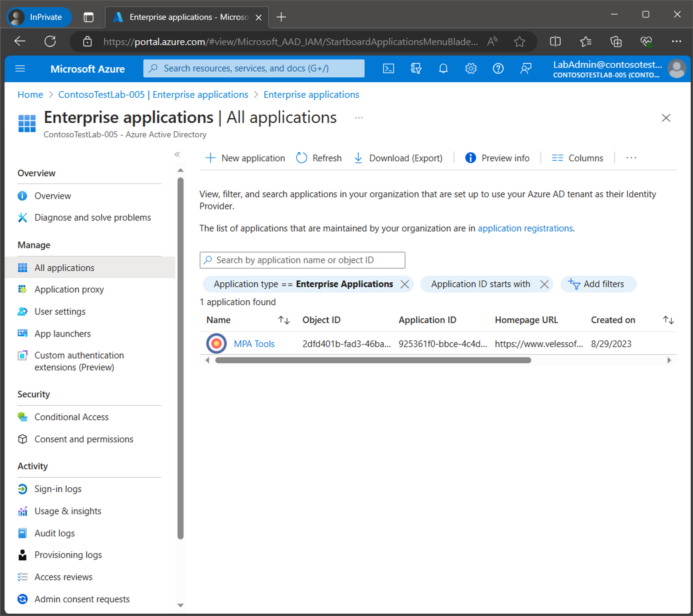
Task: Remove the Application type filter
Action: click(405, 284)
